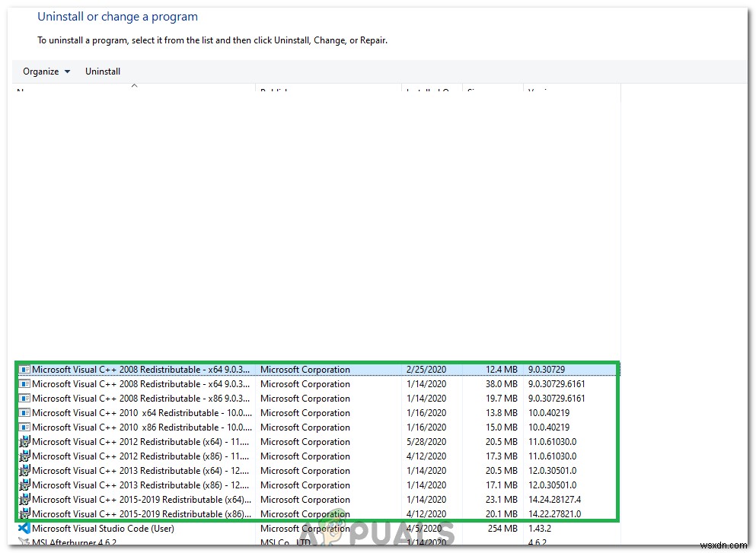This screenshot has width=756, height=553.
Task: Click the Uninstall or change a program heading
Action: [117, 16]
